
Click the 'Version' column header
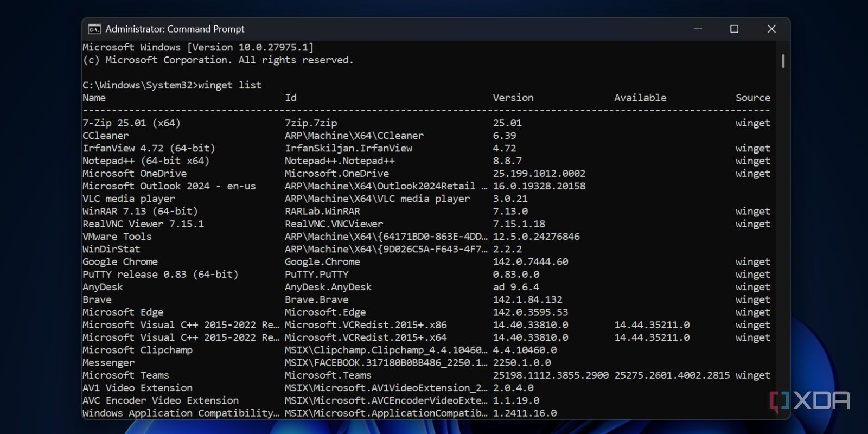(x=513, y=98)
